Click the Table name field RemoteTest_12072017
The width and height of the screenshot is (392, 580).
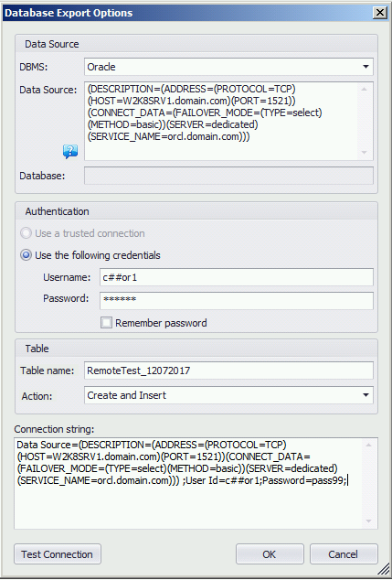(228, 371)
